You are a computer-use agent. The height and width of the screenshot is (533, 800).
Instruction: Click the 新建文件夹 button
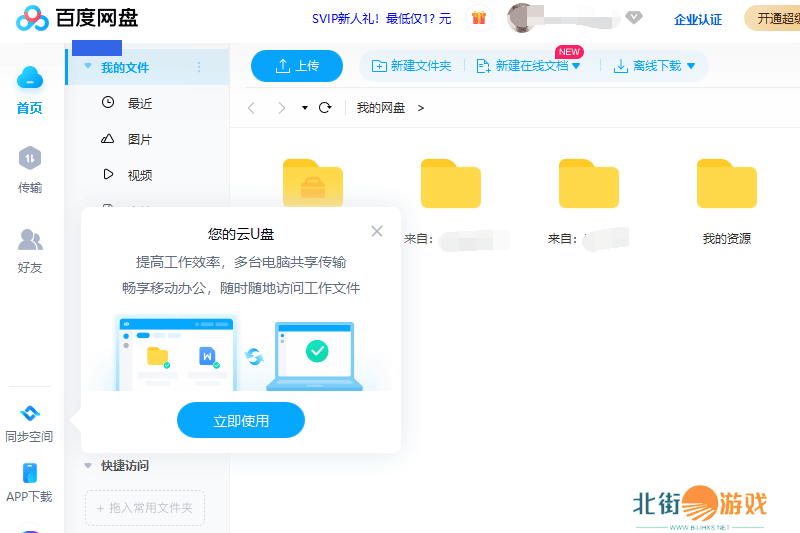tap(411, 66)
